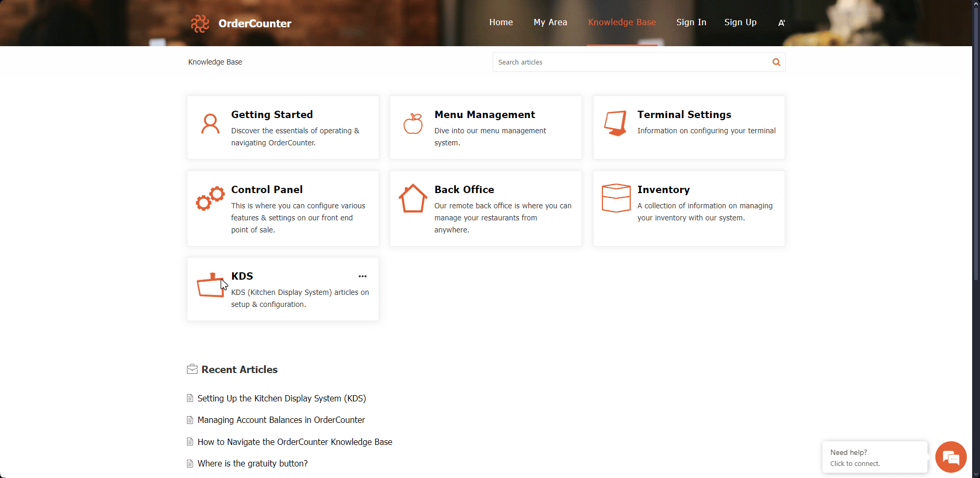
Task: Open the KDS category title
Action: (x=242, y=276)
